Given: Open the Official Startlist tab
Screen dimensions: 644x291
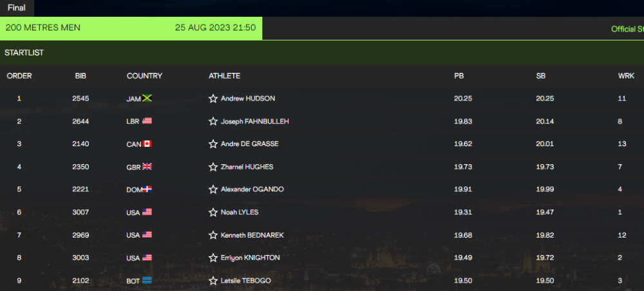Looking at the screenshot, I should [627, 29].
